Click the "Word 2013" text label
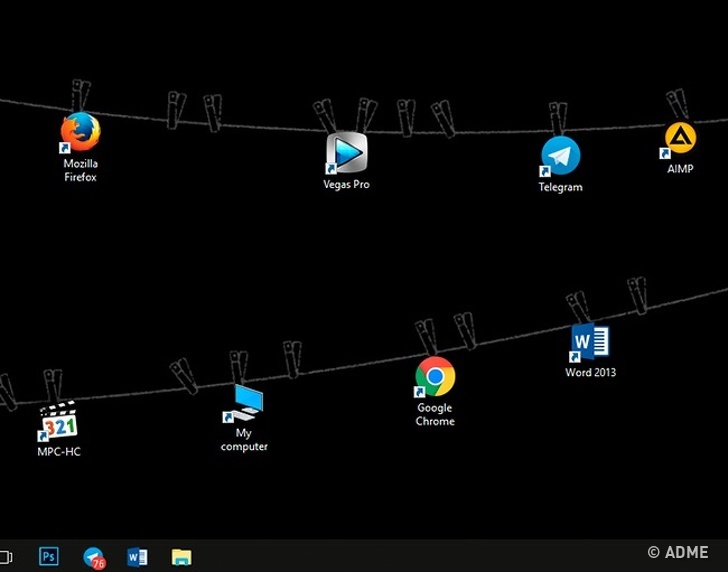This screenshot has width=728, height=572. click(590, 372)
